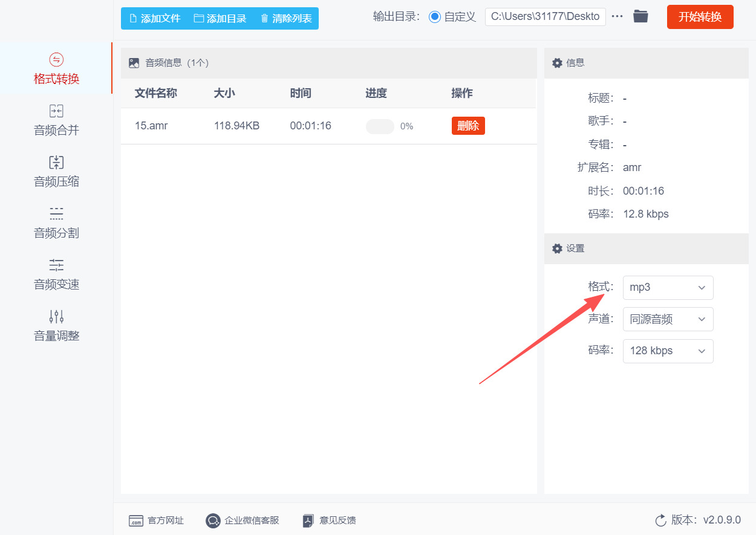Image resolution: width=756 pixels, height=535 pixels.
Task: Click the gear icon next to 信息
Action: [558, 63]
